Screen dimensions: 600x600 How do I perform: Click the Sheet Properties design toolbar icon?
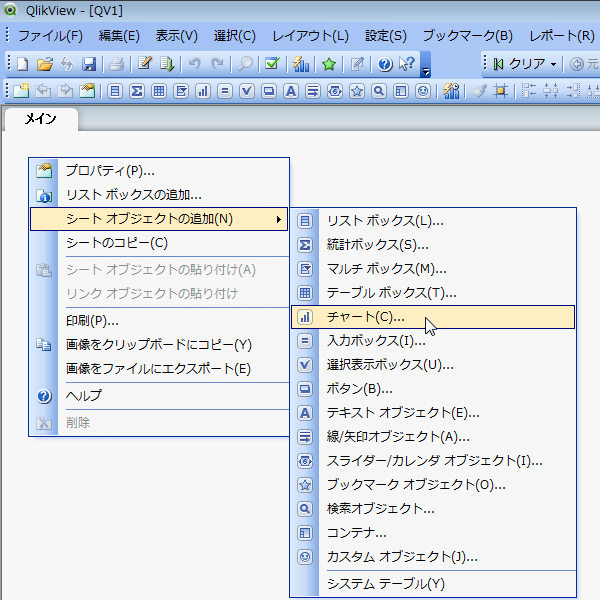coord(87,91)
